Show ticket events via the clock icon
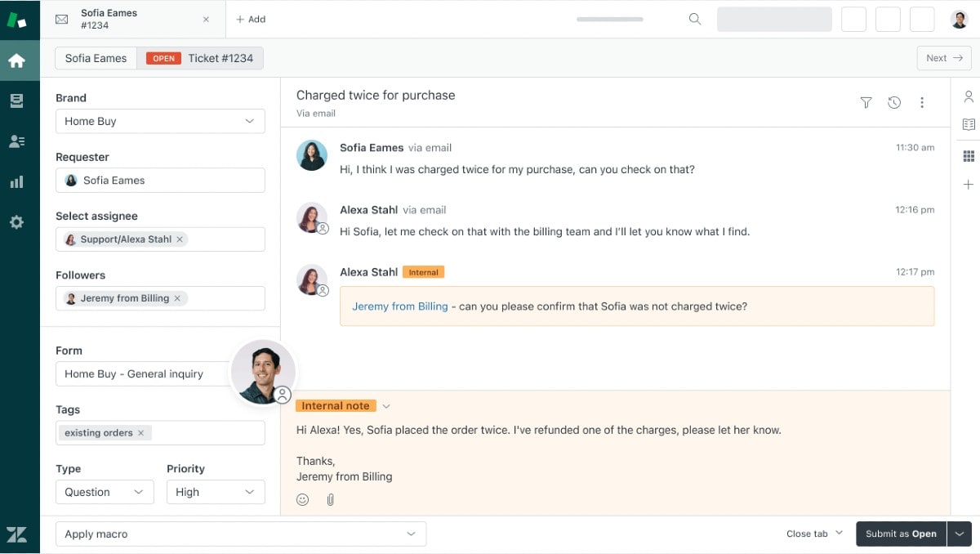Viewport: 980px width, 554px height. pyautogui.click(x=894, y=103)
